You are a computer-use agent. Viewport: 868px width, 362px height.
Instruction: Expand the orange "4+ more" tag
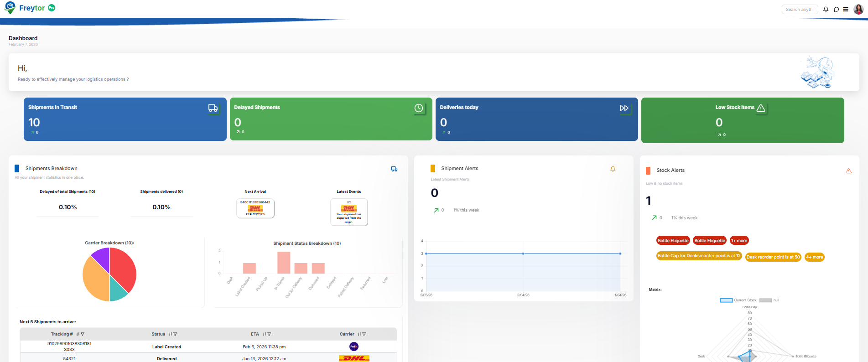click(815, 257)
